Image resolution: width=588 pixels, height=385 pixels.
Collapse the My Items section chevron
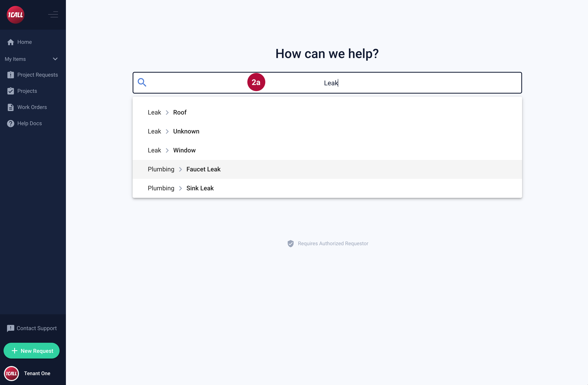coord(55,59)
